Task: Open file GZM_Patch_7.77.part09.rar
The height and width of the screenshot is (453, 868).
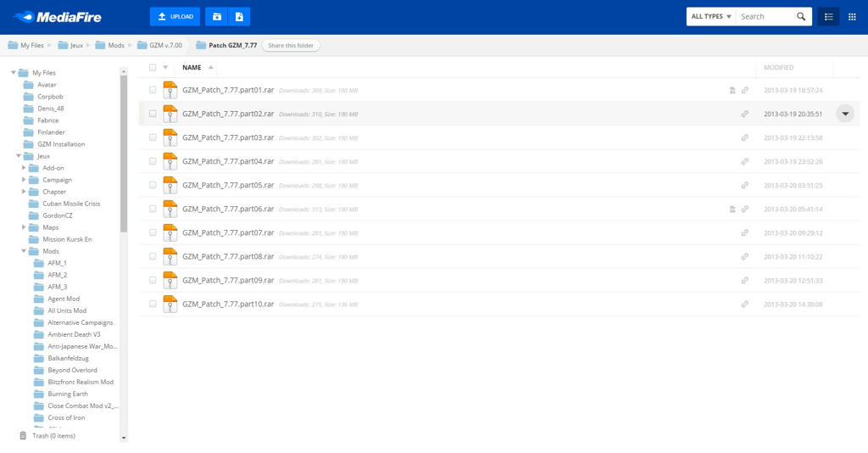Action: (x=228, y=280)
